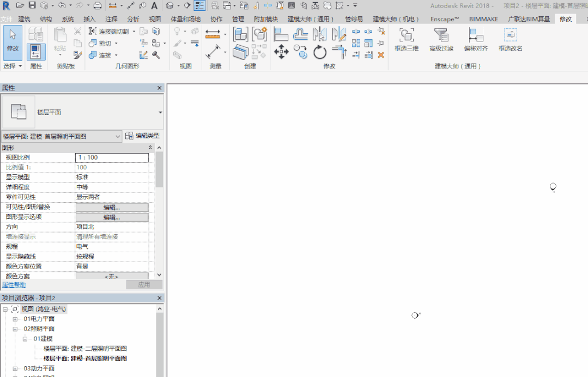Activate the Offset tool icon
The height and width of the screenshot is (377, 588).
tap(300, 34)
